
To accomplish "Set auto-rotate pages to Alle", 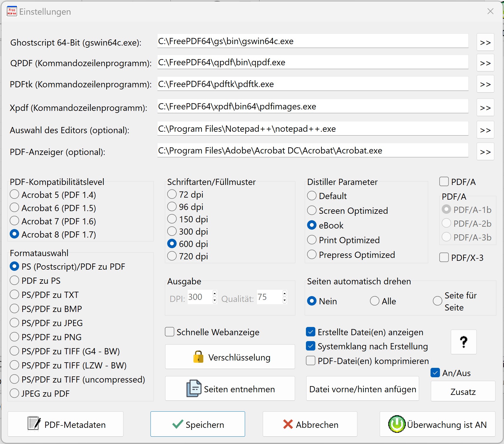I will point(383,301).
